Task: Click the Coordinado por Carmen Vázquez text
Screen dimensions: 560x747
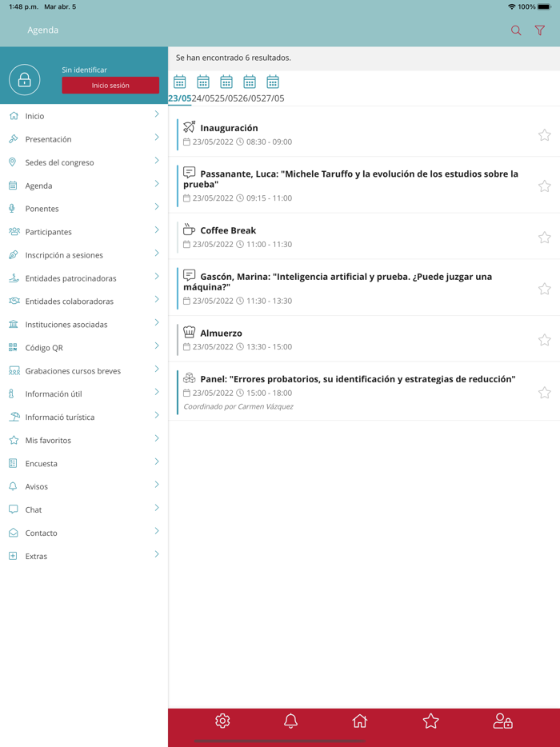Action: click(238, 406)
